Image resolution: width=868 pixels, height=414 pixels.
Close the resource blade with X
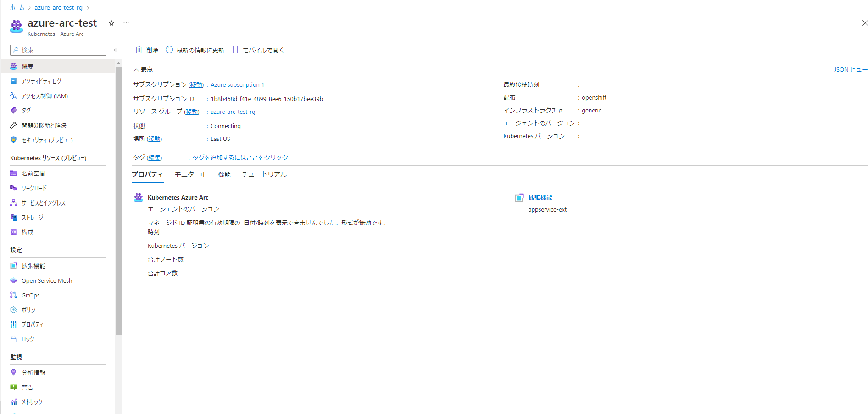tap(865, 23)
